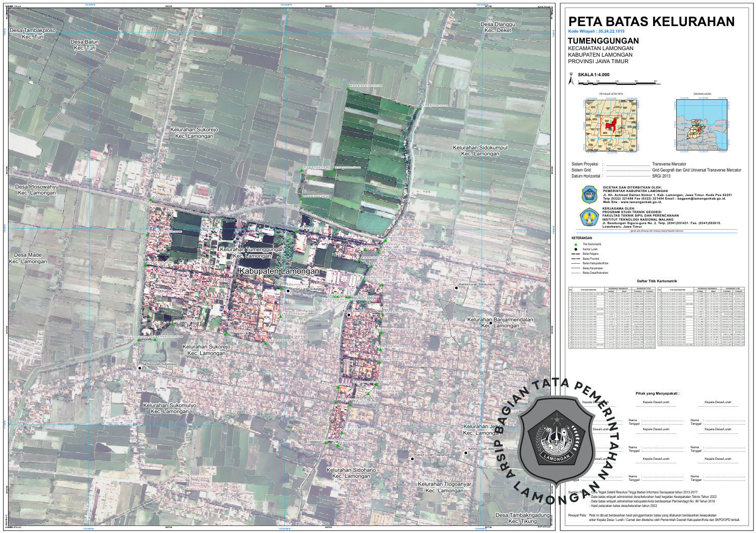Click the Pemerintah Kabupaten Lamongan logo

tap(589, 194)
